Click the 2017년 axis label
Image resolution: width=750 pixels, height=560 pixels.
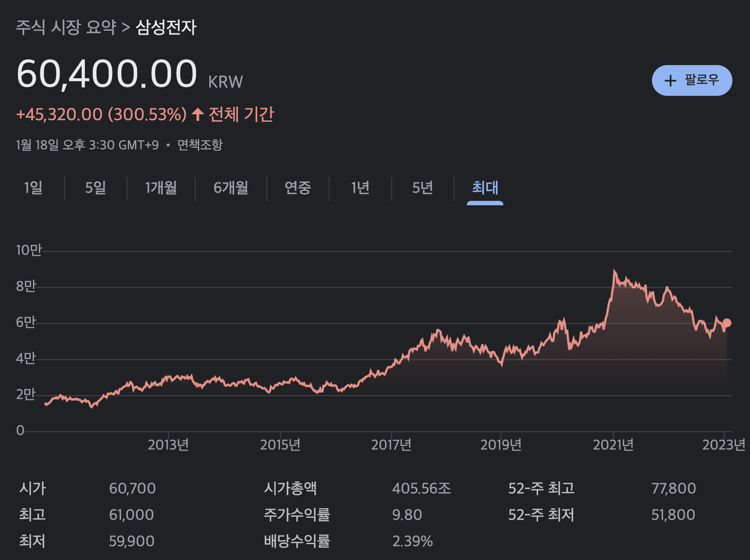[x=391, y=445]
